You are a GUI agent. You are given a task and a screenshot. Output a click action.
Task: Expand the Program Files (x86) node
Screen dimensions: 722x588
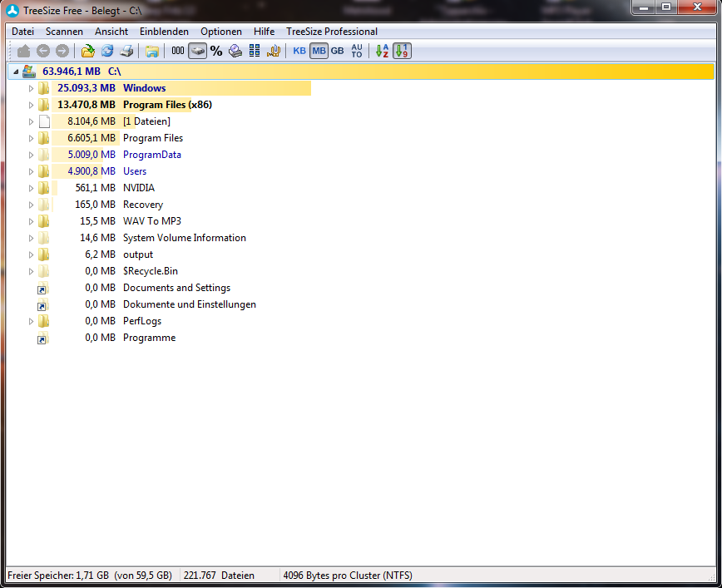pyautogui.click(x=31, y=105)
